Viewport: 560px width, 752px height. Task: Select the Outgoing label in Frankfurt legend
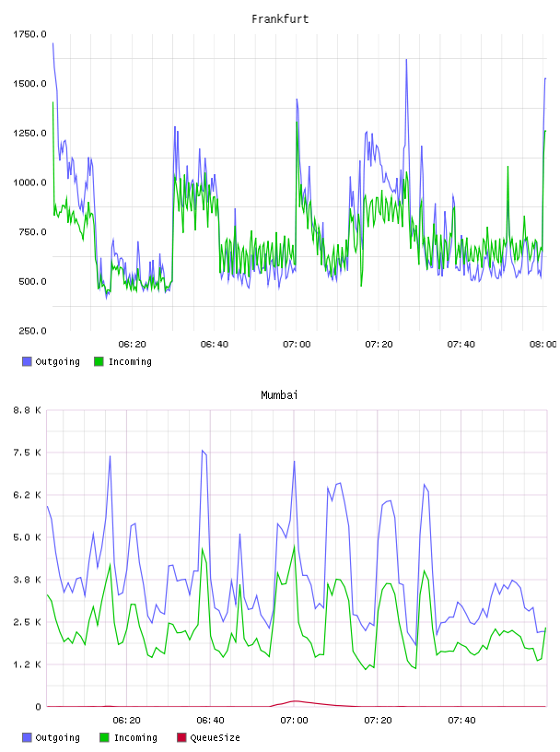(57, 362)
